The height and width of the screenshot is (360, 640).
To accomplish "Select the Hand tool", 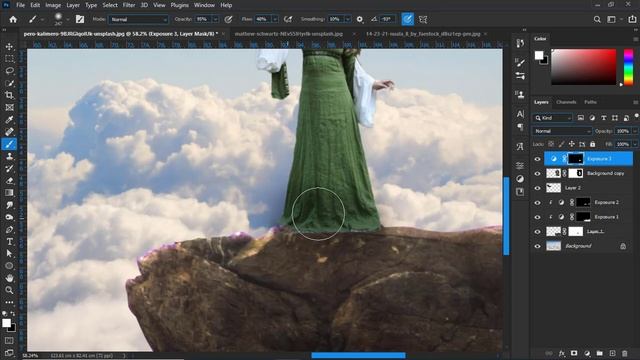I will click(x=9, y=278).
